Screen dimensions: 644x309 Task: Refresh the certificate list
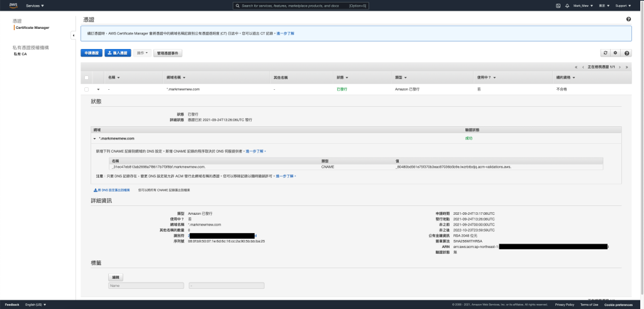(x=605, y=53)
